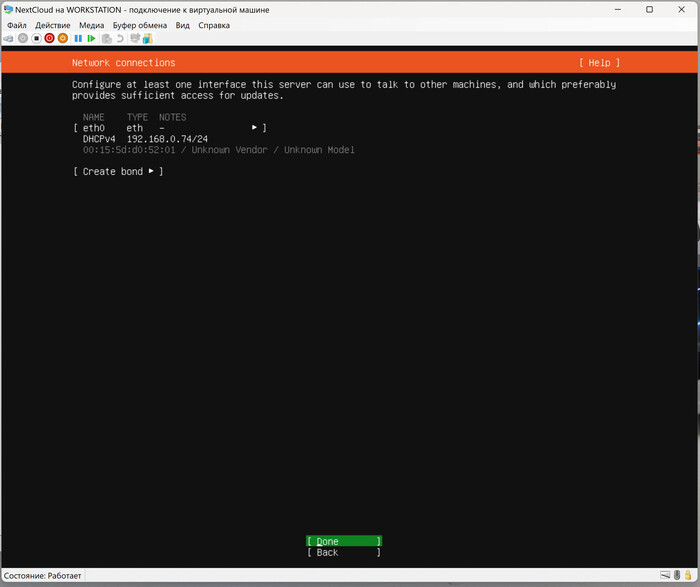The height and width of the screenshot is (587, 700).
Task: Maximize the VM connection window
Action: (650, 9)
